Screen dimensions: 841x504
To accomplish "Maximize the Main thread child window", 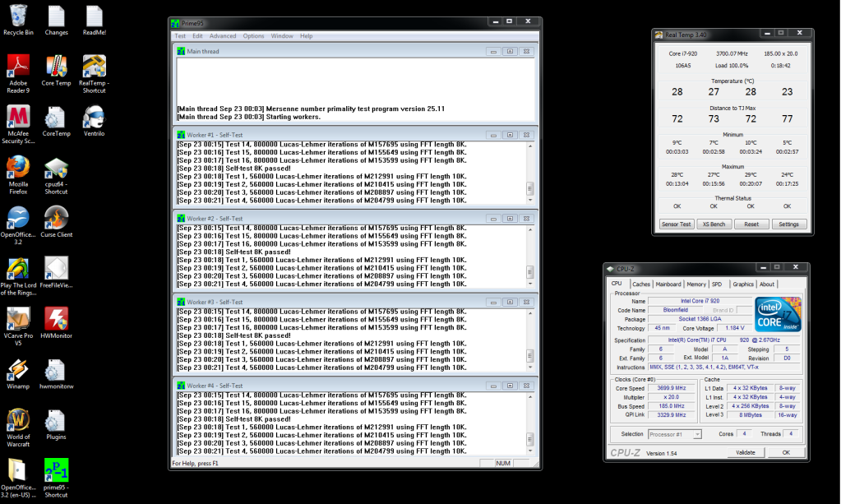I will (x=510, y=52).
